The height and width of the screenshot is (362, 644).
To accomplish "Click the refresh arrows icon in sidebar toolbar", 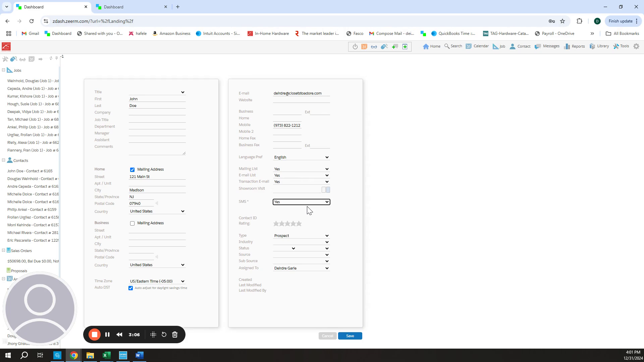I will click(51, 58).
